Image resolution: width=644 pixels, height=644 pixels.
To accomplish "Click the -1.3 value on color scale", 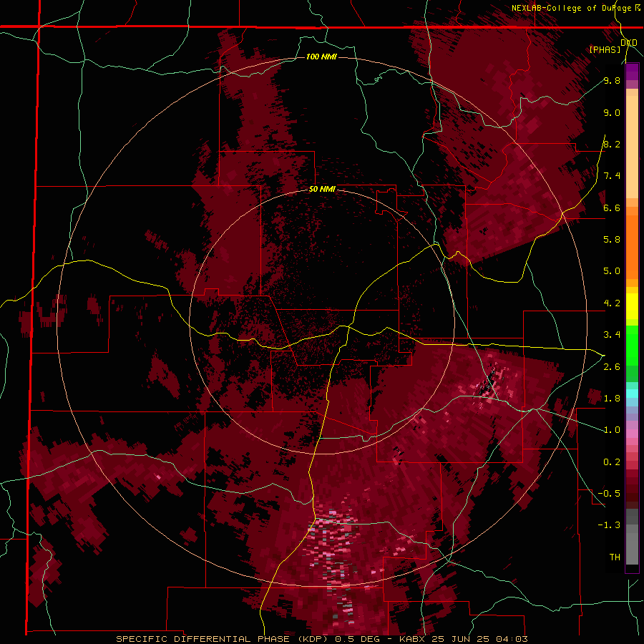I will [609, 525].
